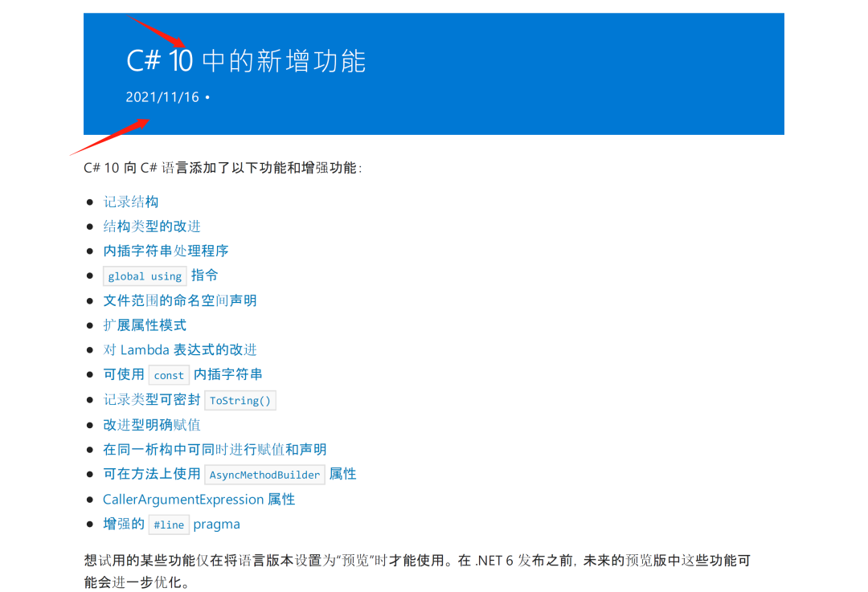Click the intro sentence C# 10 向 C# 语言添加了

point(223,168)
